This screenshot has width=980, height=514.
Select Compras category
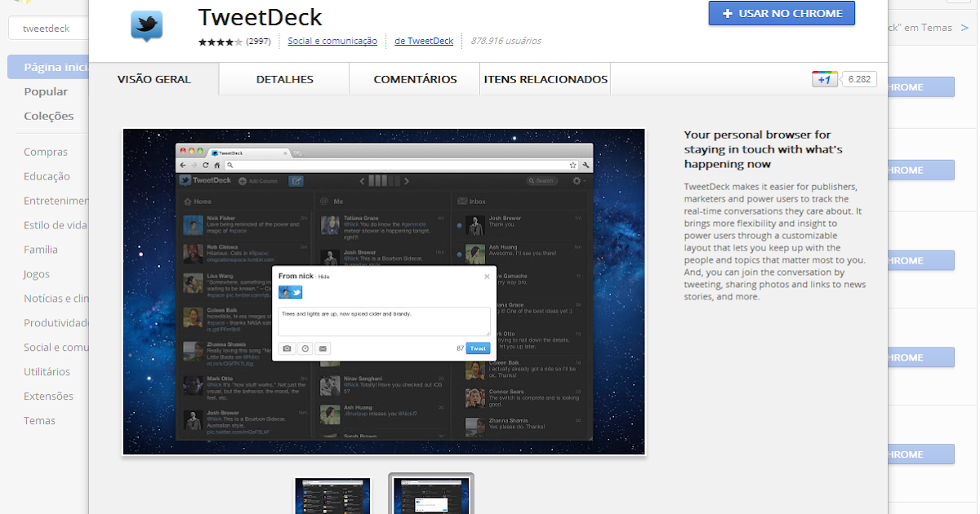tap(46, 152)
